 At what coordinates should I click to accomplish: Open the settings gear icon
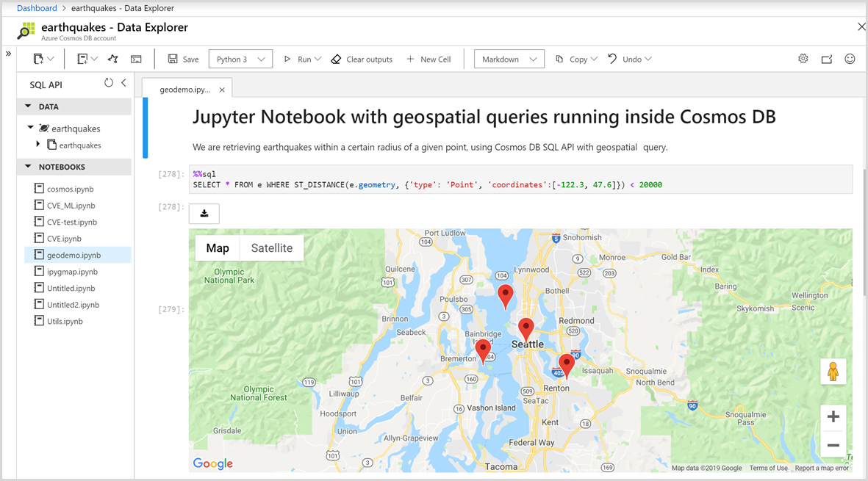(803, 59)
